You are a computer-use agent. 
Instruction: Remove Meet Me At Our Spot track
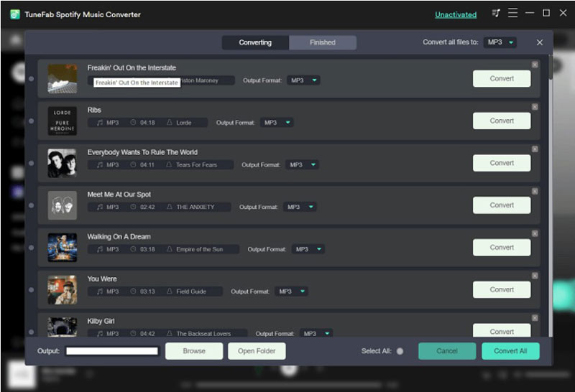535,191
